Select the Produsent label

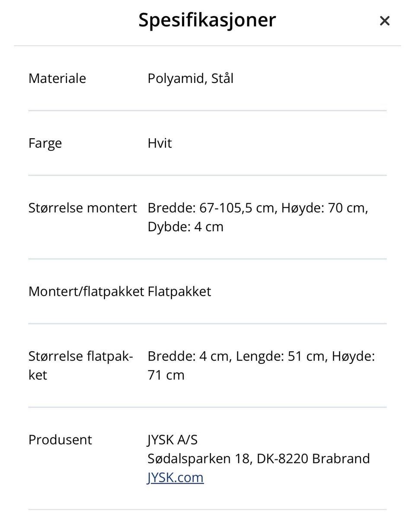pyautogui.click(x=60, y=440)
